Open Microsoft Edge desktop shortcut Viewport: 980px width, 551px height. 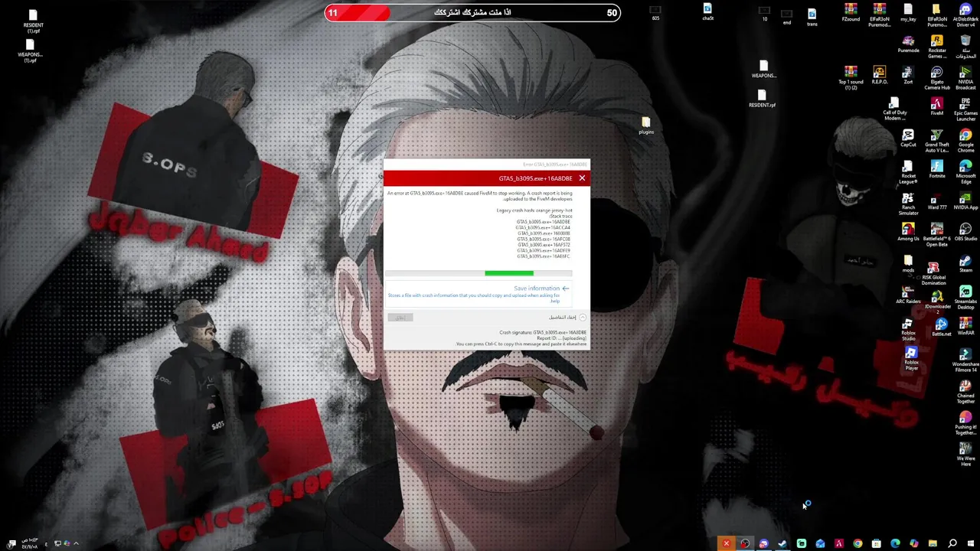[965, 172]
